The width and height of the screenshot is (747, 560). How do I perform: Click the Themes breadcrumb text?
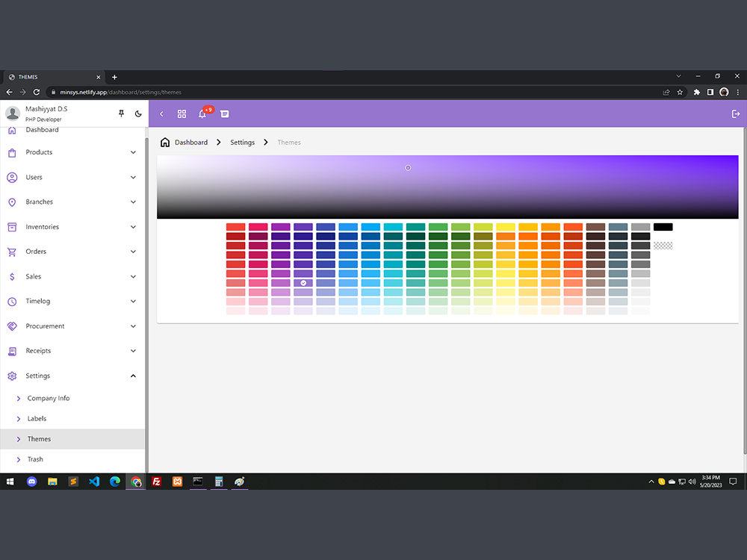coord(288,143)
